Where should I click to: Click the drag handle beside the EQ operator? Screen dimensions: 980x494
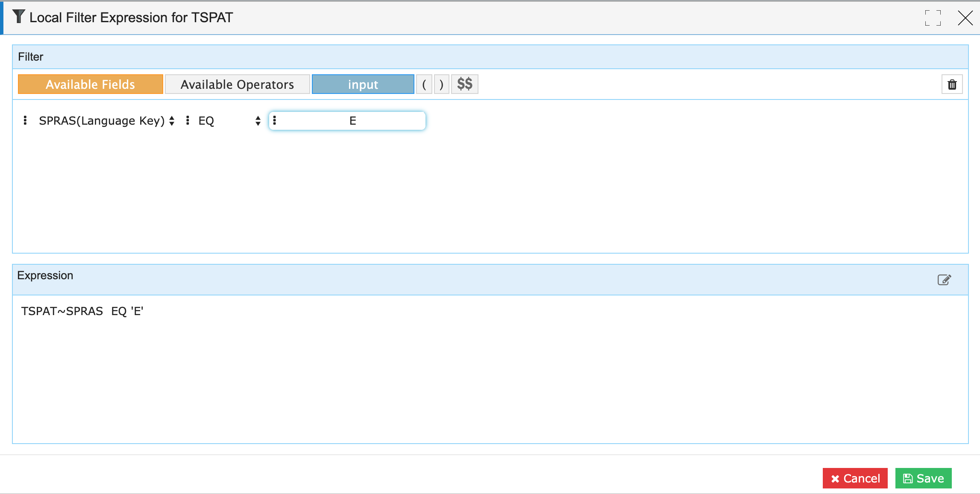pyautogui.click(x=187, y=120)
